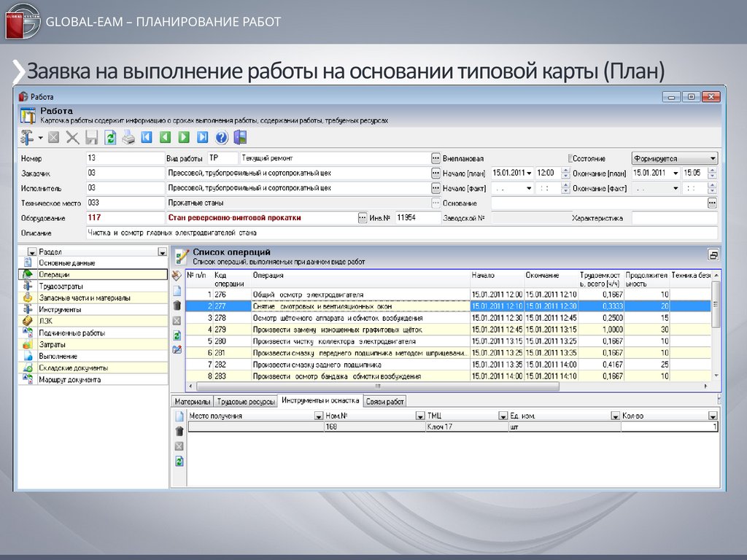Click the printer icon in the toolbar
The image size is (747, 560).
click(x=128, y=137)
